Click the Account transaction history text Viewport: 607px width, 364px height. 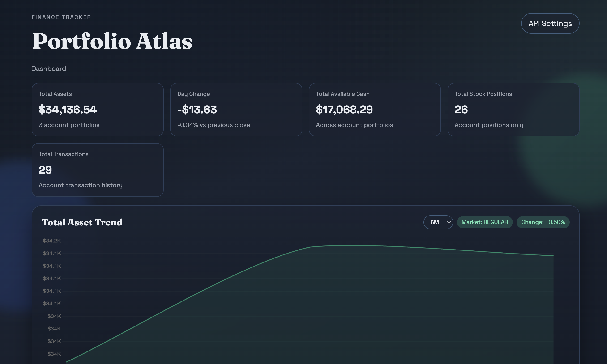pyautogui.click(x=81, y=185)
